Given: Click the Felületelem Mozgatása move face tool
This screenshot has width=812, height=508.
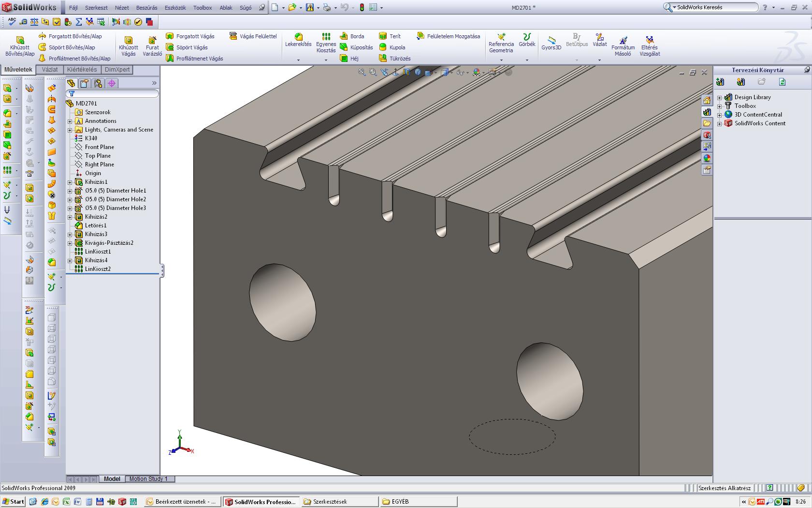Looking at the screenshot, I should click(449, 36).
